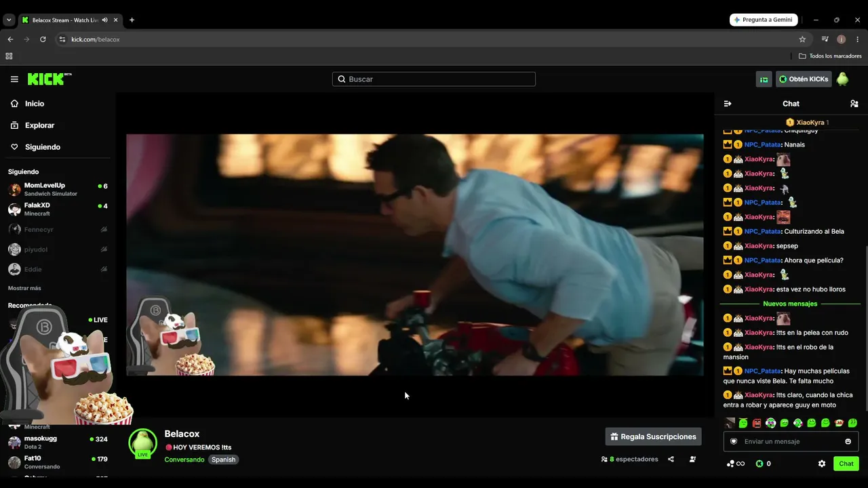Open Todos los marcadores folder
The width and height of the screenshot is (868, 488).
tap(830, 56)
